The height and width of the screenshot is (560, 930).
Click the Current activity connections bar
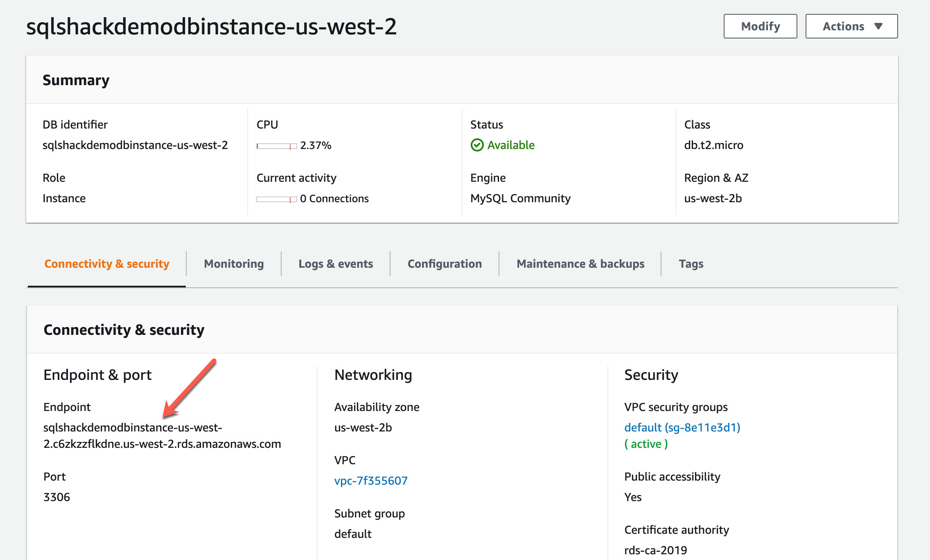pyautogui.click(x=276, y=199)
